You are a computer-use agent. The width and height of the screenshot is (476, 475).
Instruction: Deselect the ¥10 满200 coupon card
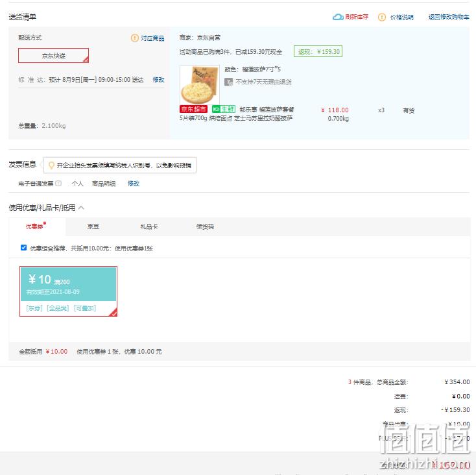pyautogui.click(x=68, y=291)
